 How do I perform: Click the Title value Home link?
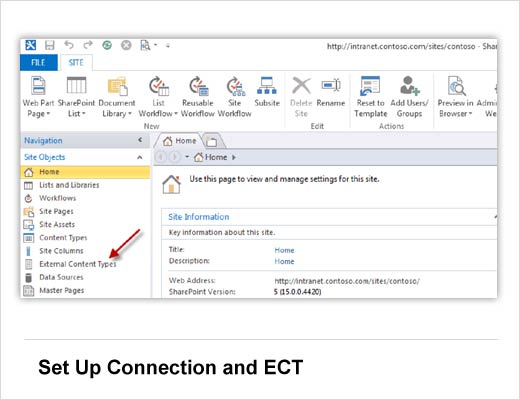point(284,250)
